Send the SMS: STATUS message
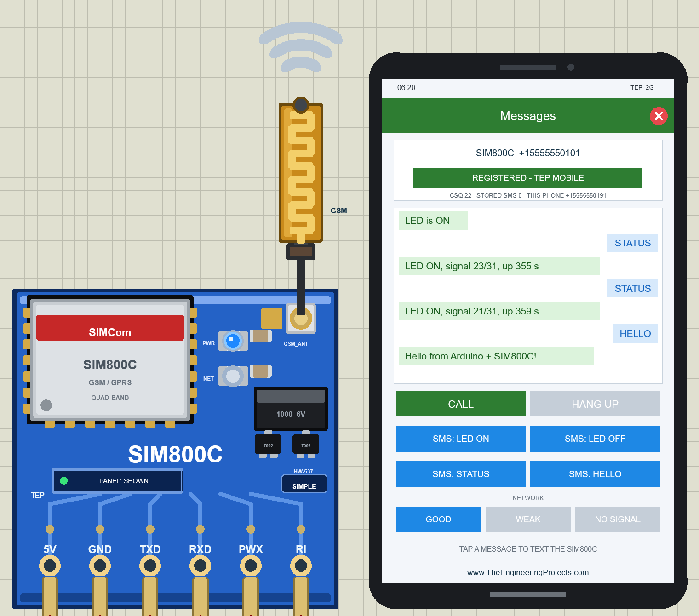Viewport: 699px width, 616px height. point(461,474)
